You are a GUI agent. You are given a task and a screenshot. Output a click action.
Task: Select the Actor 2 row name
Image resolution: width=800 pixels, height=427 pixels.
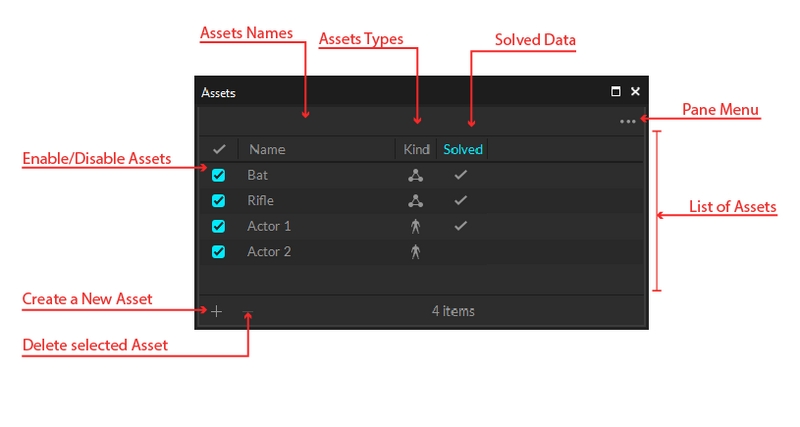(269, 252)
